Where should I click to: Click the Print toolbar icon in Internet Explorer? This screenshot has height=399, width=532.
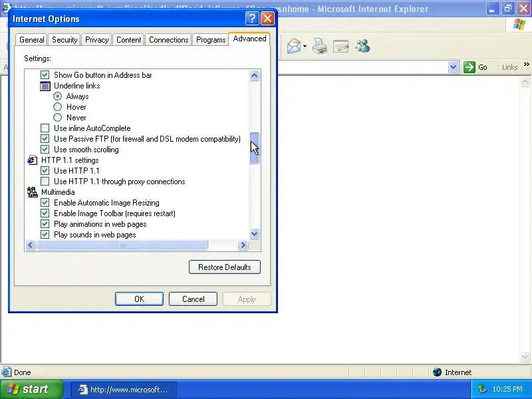320,46
